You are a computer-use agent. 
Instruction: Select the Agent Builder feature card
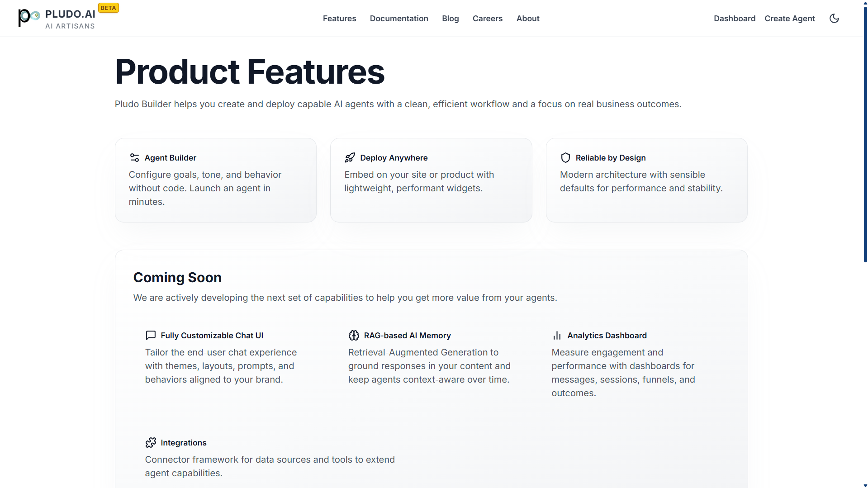click(x=215, y=180)
